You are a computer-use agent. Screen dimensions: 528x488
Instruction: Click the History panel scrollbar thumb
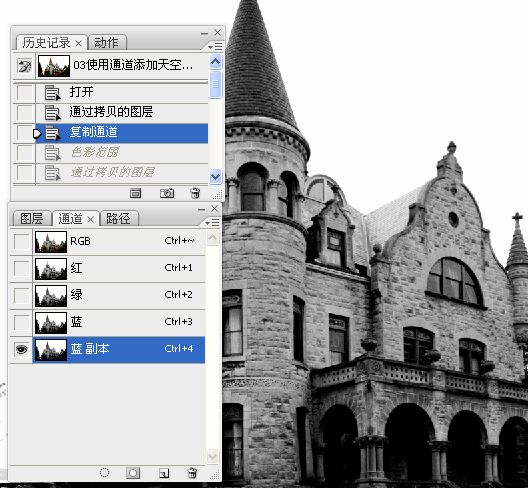[x=216, y=84]
